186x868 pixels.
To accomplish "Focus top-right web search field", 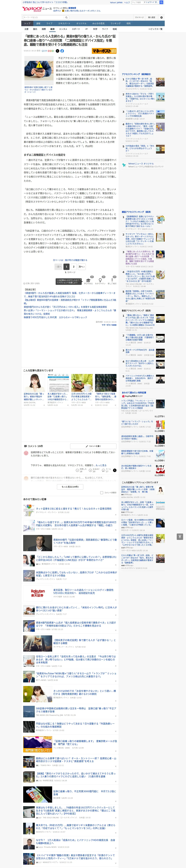I will pyautogui.click(x=145, y=2).
